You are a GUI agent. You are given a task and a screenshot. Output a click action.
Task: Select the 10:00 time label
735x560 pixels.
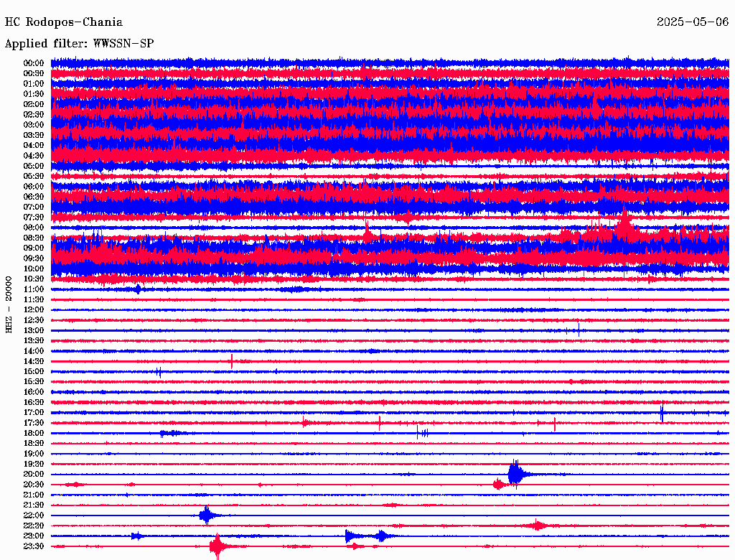tap(34, 269)
